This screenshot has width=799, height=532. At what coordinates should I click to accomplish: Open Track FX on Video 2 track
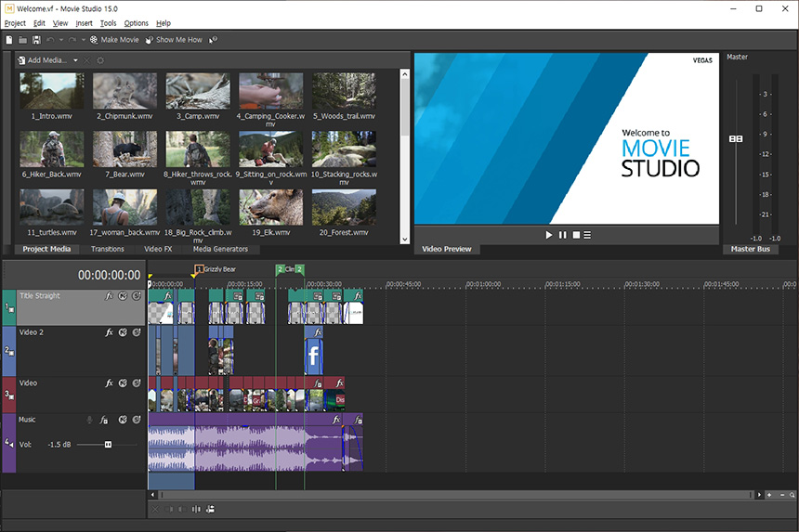(109, 332)
